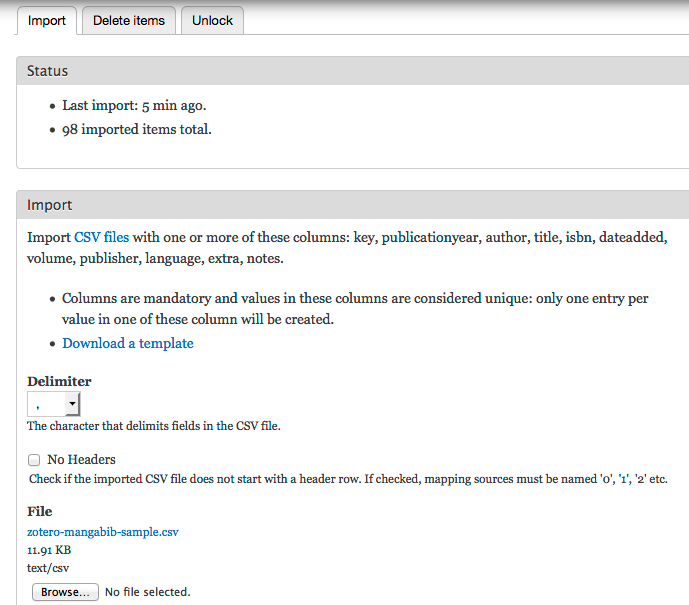Screen dimensions: 689x605
Task: Click the text/csv file type text
Action: point(48,568)
